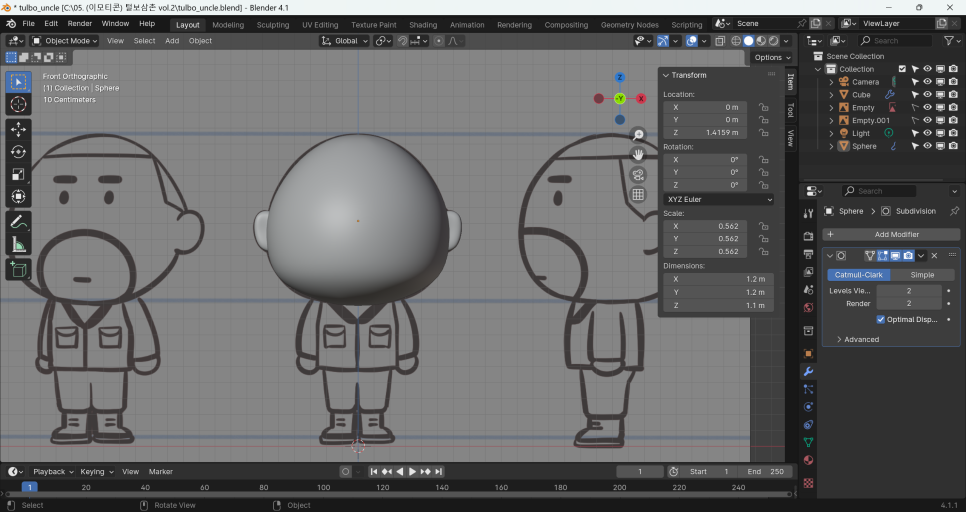Toggle camera view icon in viewport
The height and width of the screenshot is (512, 966).
point(638,174)
